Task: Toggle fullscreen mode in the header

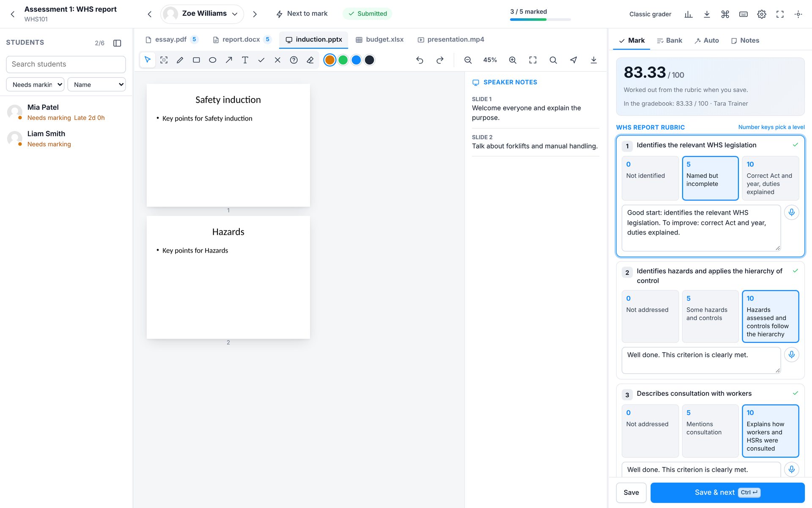Action: point(780,14)
